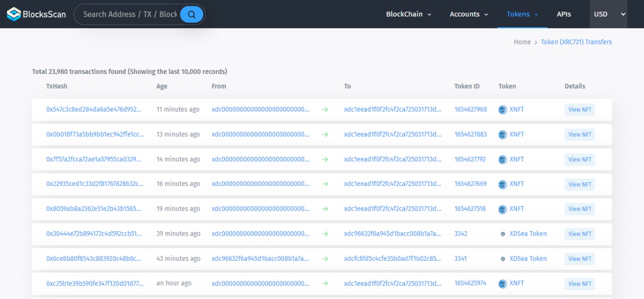
Task: Expand the Accounts dropdown
Action: 468,14
